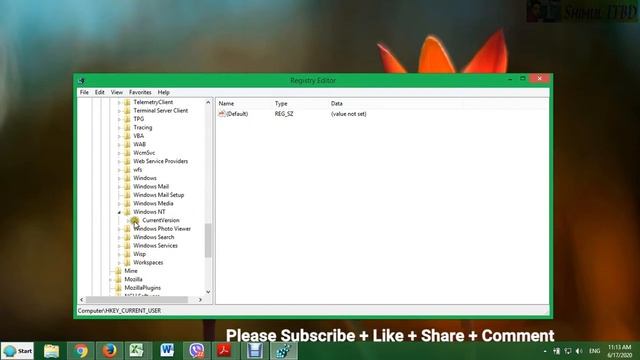Click the Registry Editor title bar icon
Viewport: 640px width, 360px height.
coord(82,80)
